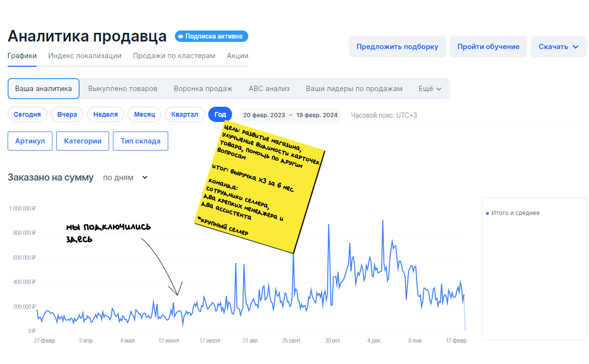Click the 1 000 000 ₽ axis label
Viewport: 589px width, 364px height.
coord(22,209)
